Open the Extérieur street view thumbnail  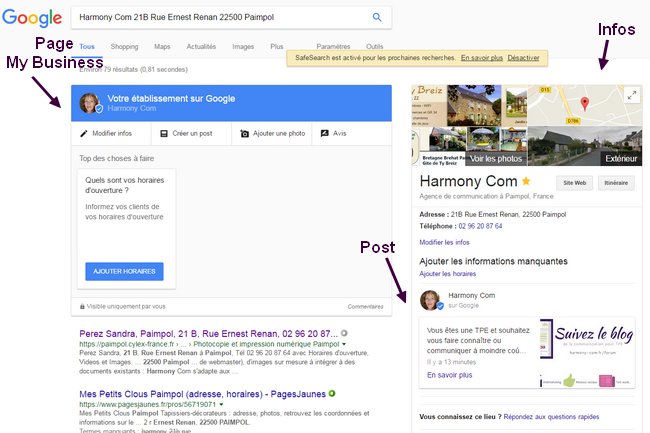click(x=585, y=146)
